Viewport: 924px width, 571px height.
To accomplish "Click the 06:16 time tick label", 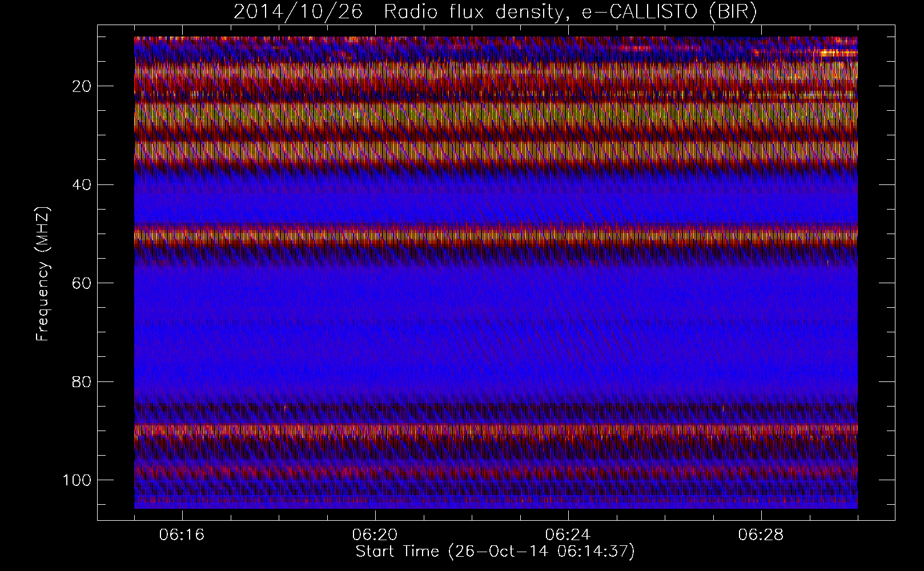I will [x=182, y=535].
